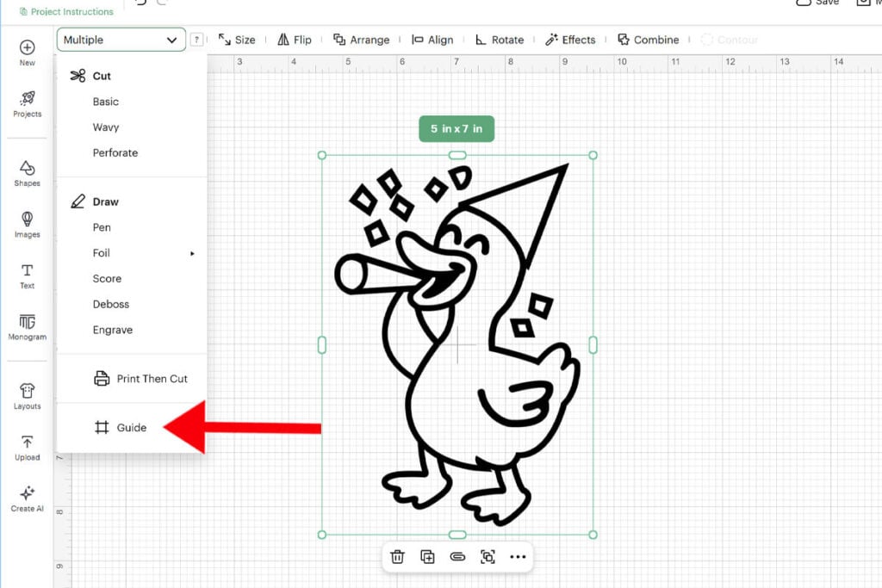Select the Text tool
The image size is (882, 588).
point(27,276)
